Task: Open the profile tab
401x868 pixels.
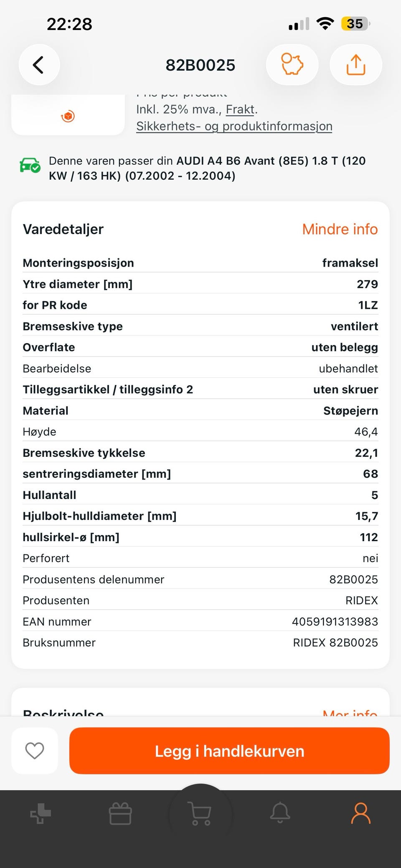Action: coord(361,813)
